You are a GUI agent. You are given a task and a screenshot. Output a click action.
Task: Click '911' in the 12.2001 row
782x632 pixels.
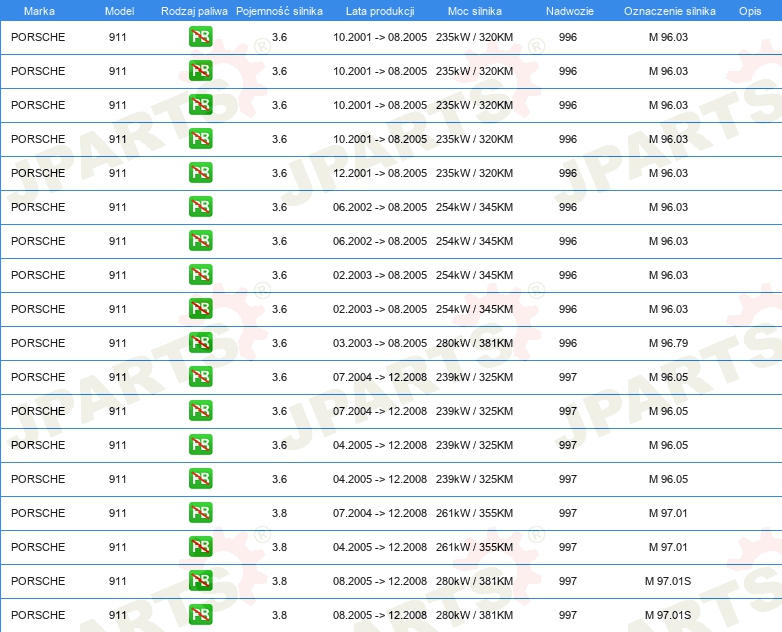tap(117, 173)
